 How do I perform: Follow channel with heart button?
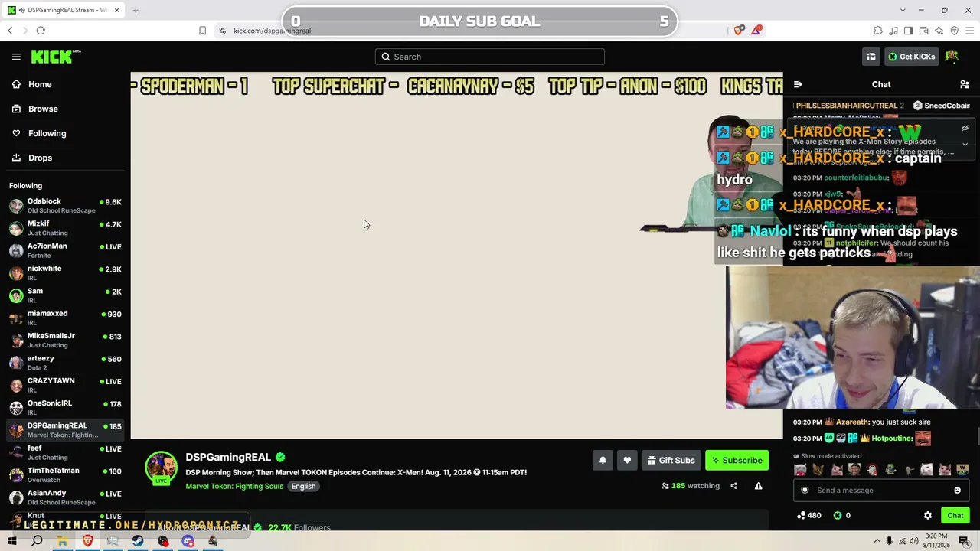627,460
